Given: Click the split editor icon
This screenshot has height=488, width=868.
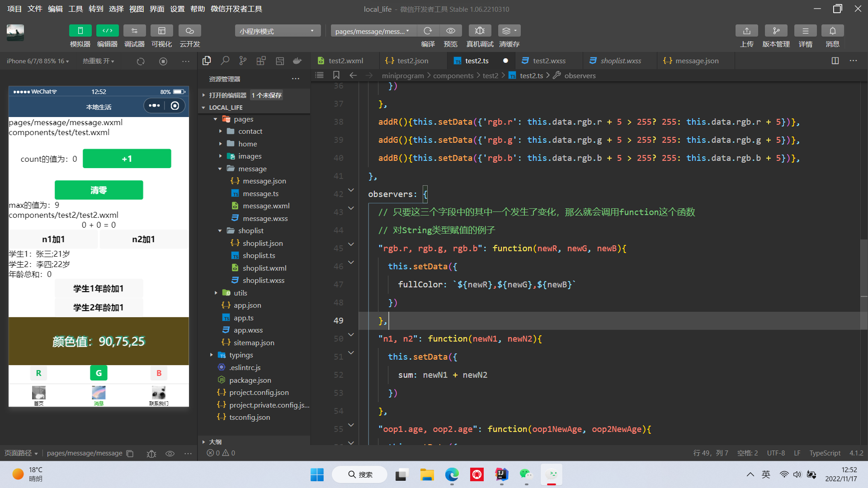Looking at the screenshot, I should coord(835,61).
